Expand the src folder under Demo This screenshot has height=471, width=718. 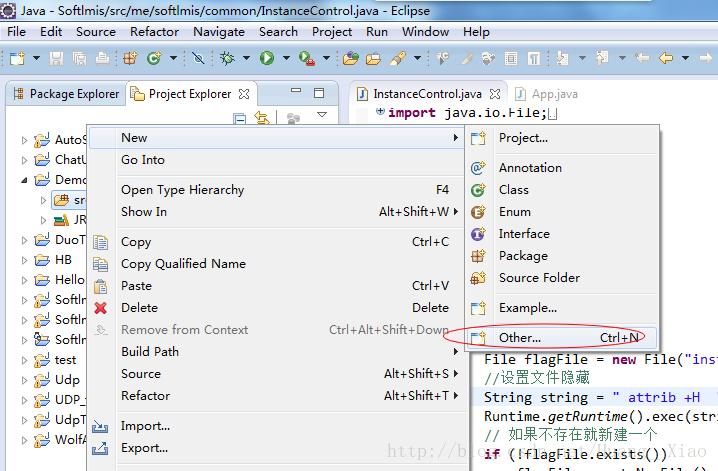coord(44,200)
